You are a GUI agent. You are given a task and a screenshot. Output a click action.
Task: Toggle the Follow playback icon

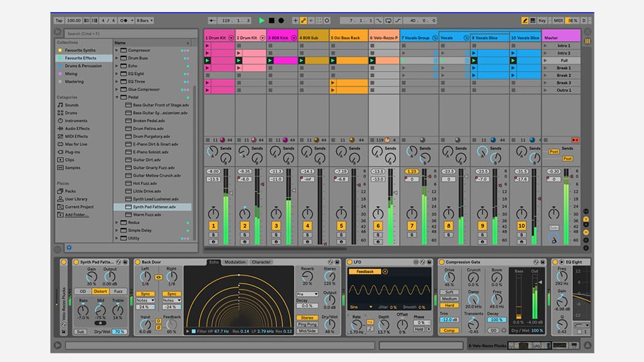[212, 20]
